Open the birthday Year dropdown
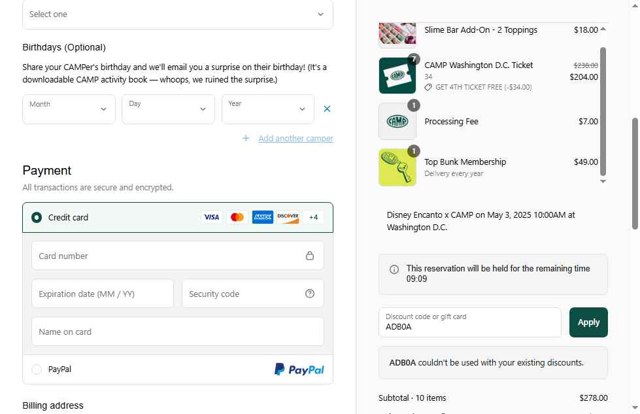This screenshot has height=414, width=640. tap(267, 109)
